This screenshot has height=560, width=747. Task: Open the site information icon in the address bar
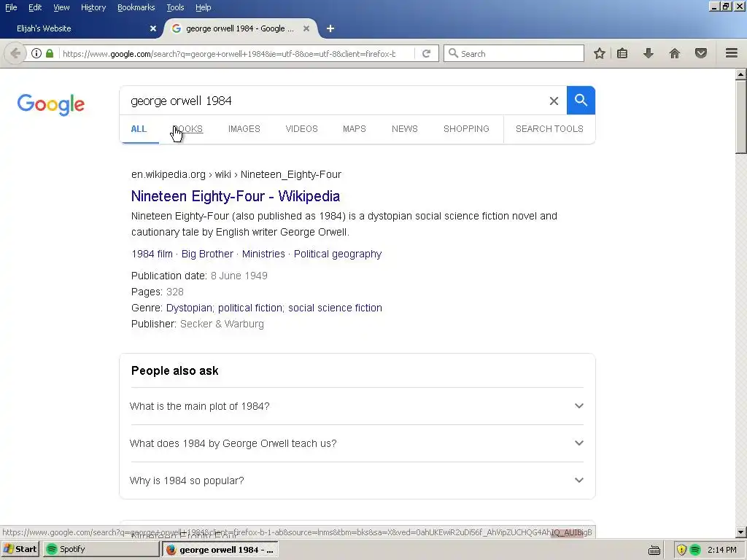pos(36,53)
